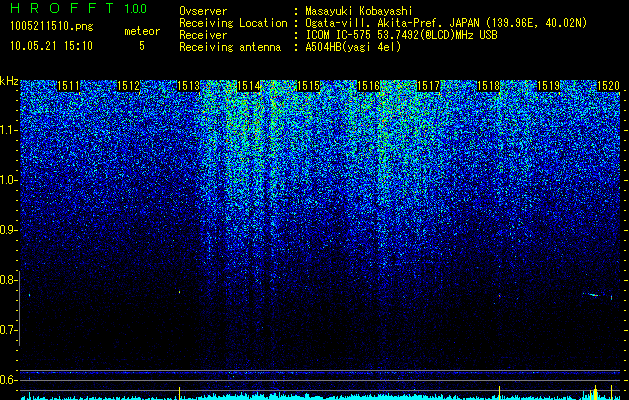Click the 1.0 frequency axis label

click(x=9, y=180)
